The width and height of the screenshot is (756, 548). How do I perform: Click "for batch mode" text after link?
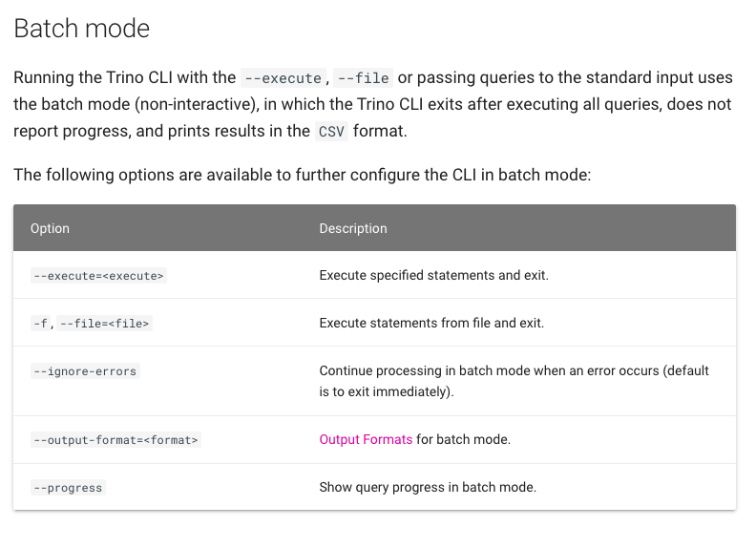pyautogui.click(x=464, y=439)
